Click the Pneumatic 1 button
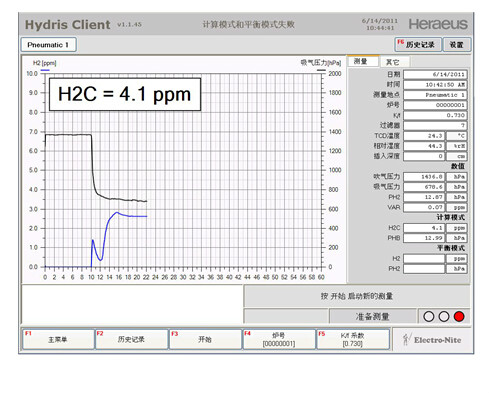 [x=49, y=45]
